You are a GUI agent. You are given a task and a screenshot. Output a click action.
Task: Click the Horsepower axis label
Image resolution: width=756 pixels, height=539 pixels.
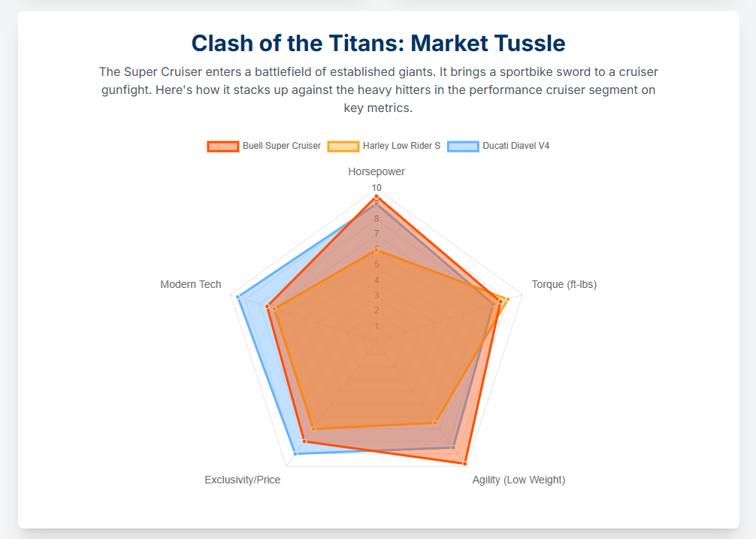click(376, 171)
